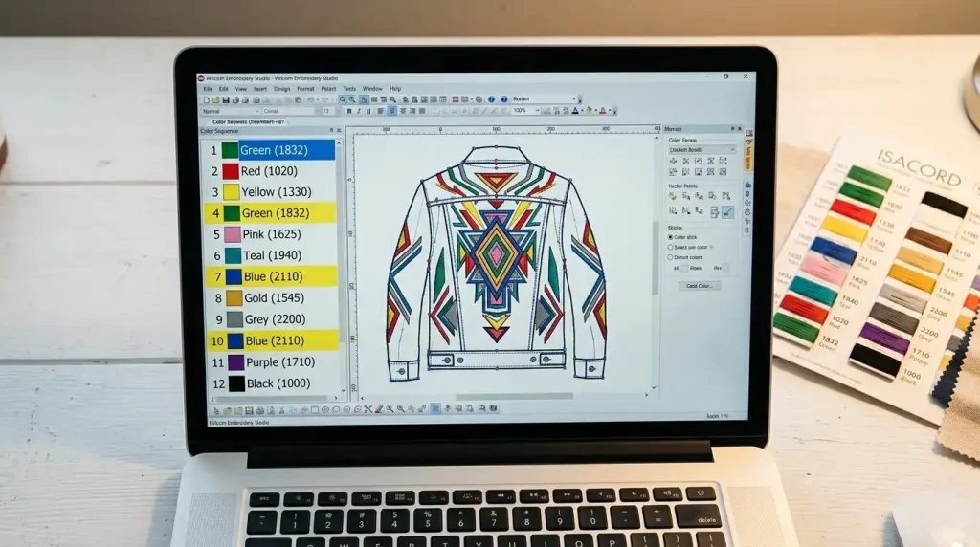The image size is (980, 547).
Task: Open the Window menu
Action: click(x=372, y=89)
